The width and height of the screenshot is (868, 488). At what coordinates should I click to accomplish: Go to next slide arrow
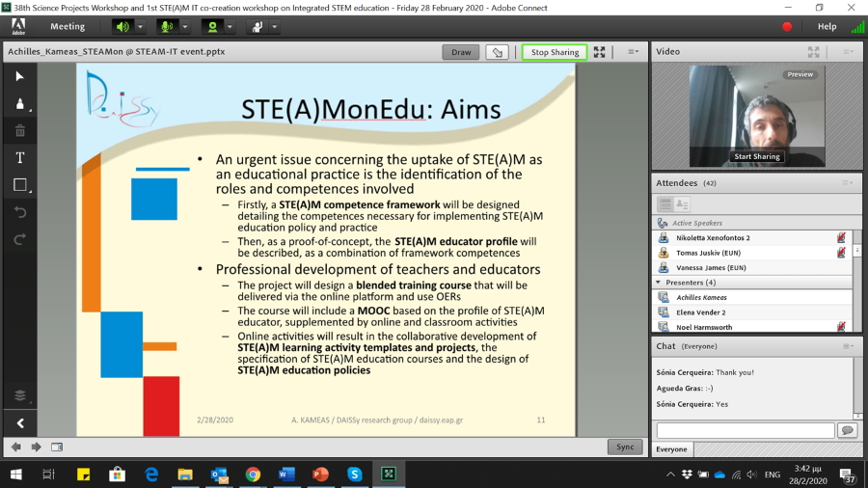[x=36, y=447]
